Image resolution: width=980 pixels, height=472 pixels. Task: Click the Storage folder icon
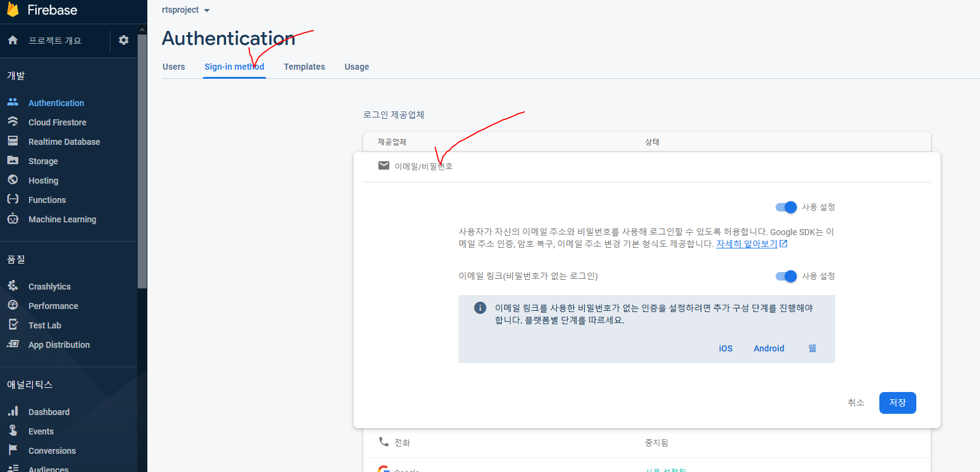(13, 160)
